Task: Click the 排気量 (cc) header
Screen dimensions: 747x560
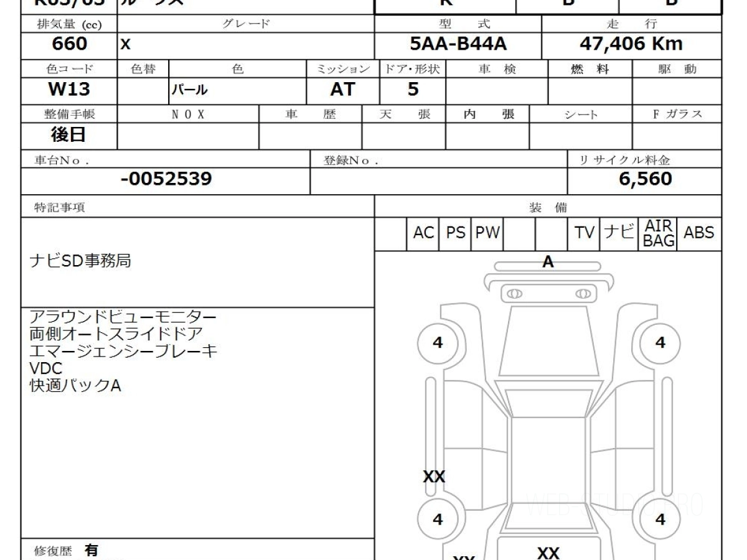Action: point(69,24)
